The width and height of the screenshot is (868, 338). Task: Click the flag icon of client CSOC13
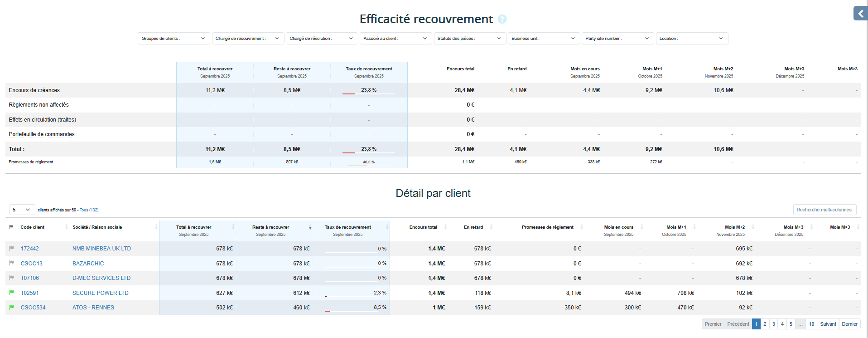(11, 263)
